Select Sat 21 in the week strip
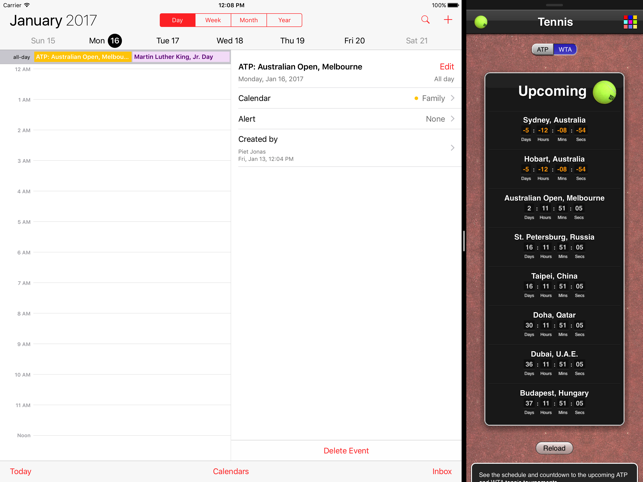The width and height of the screenshot is (643, 482). pos(417,41)
